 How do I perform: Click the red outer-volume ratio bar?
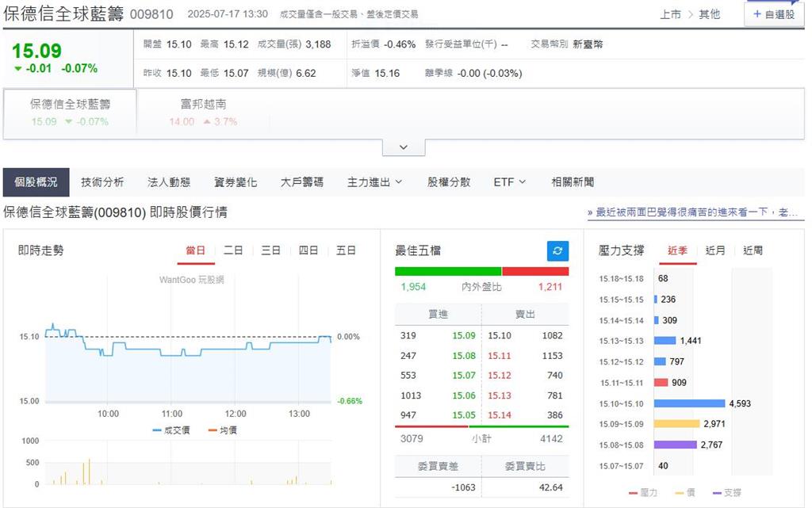(535, 272)
